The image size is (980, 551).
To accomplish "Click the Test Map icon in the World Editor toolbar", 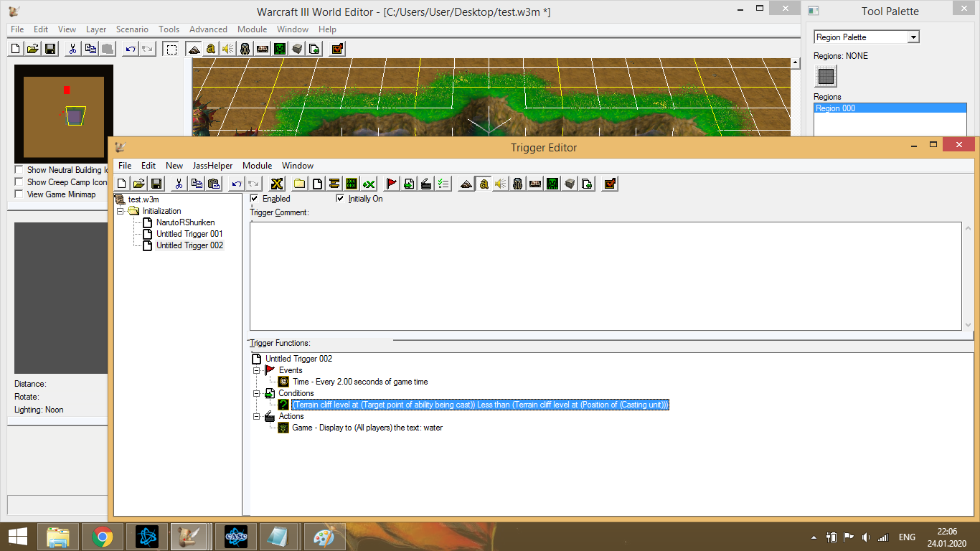I will [337, 49].
